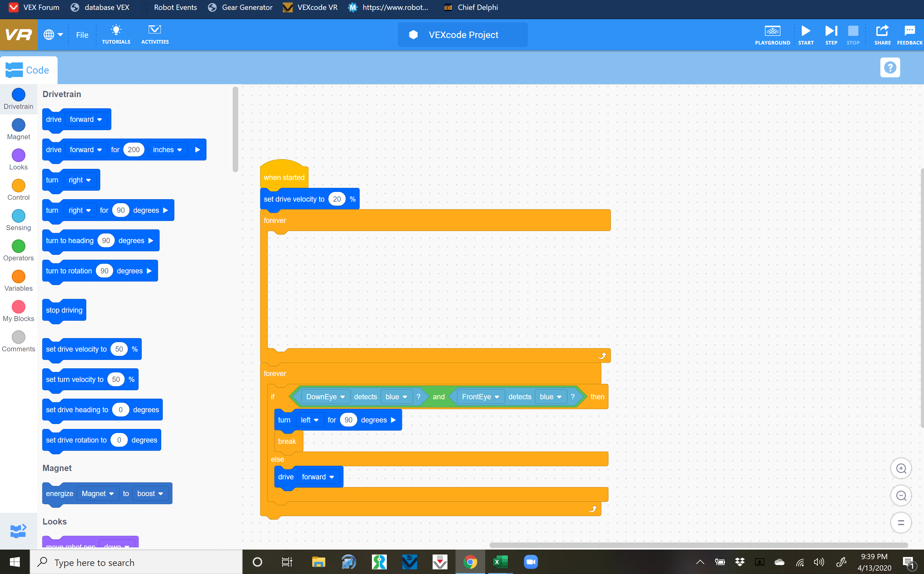Open the Chief Delphi bookmark
Image resolution: width=924 pixels, height=574 pixels.
point(471,7)
